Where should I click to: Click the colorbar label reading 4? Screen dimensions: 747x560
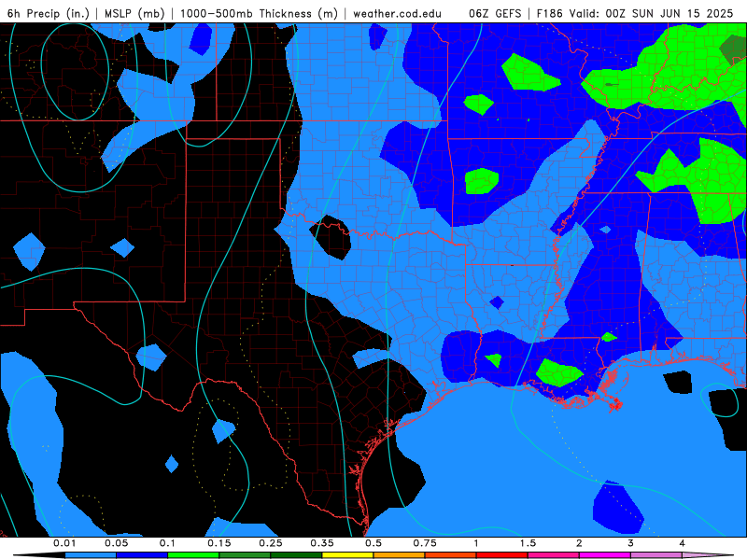point(683,543)
